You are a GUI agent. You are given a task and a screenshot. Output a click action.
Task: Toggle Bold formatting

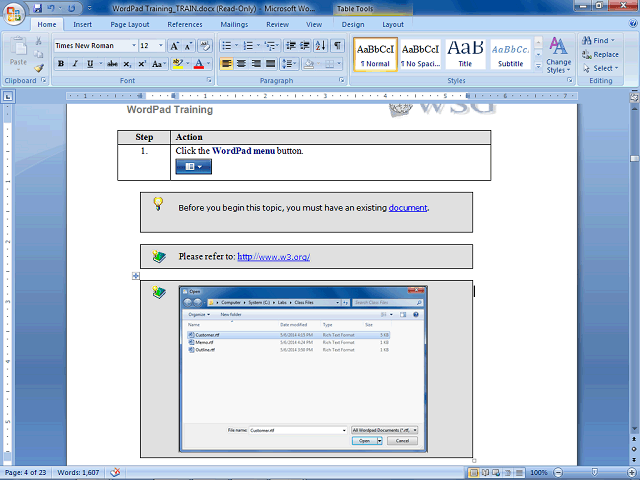coord(61,64)
